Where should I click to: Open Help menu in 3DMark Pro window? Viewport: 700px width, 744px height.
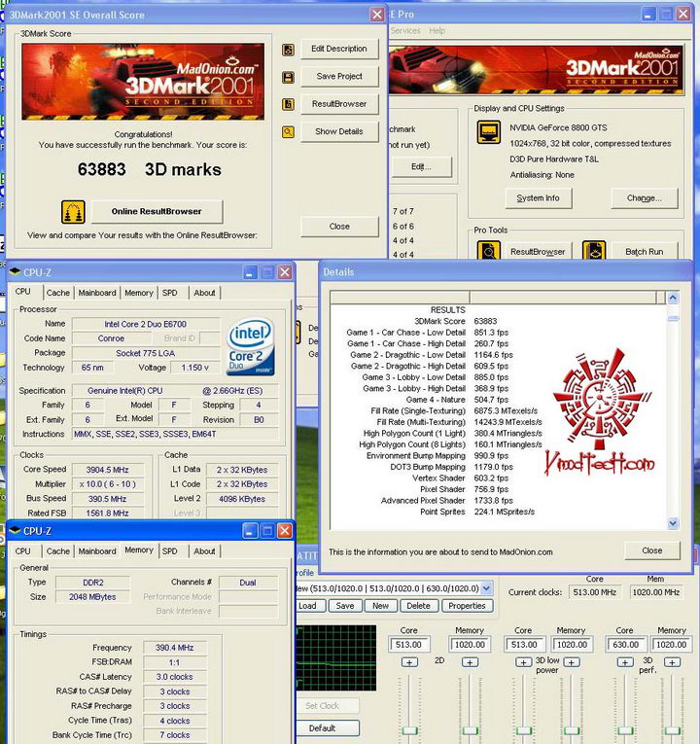point(437,31)
